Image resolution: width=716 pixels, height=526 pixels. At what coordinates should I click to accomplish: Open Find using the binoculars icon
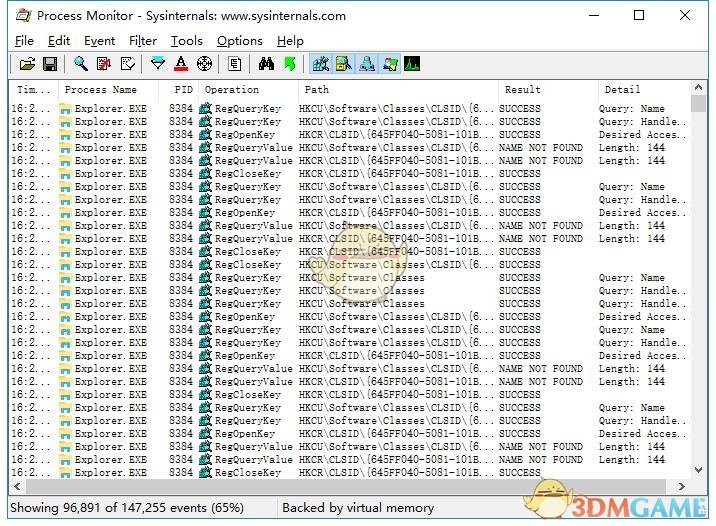coord(266,64)
